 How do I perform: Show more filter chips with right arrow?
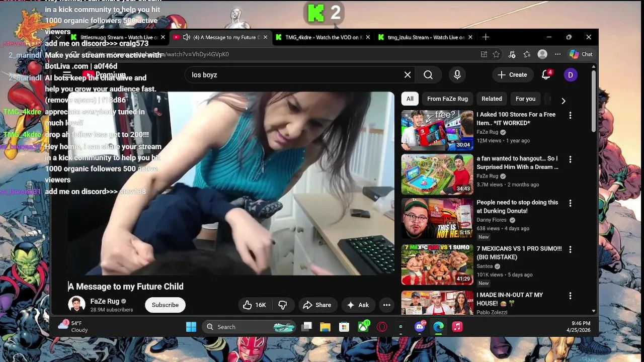click(x=563, y=101)
